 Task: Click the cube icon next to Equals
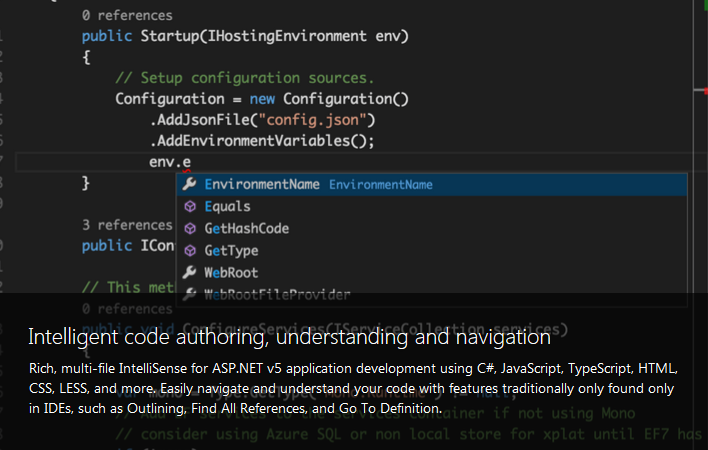click(190, 207)
